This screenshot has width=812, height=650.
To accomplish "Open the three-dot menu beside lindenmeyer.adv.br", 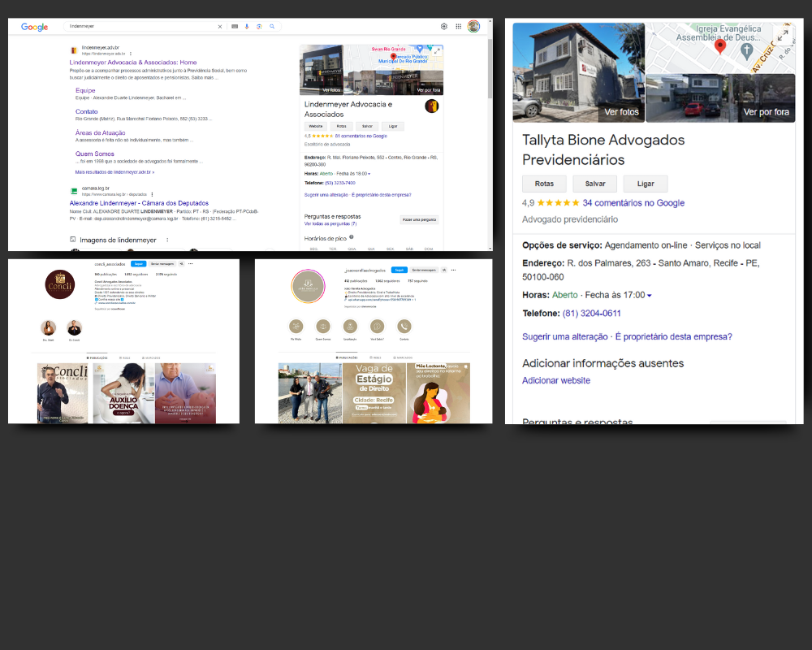I will [131, 54].
